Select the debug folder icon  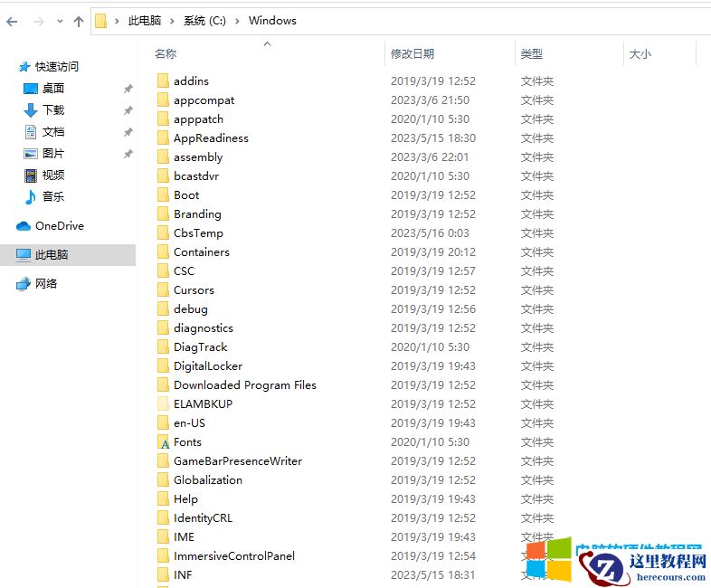point(163,309)
